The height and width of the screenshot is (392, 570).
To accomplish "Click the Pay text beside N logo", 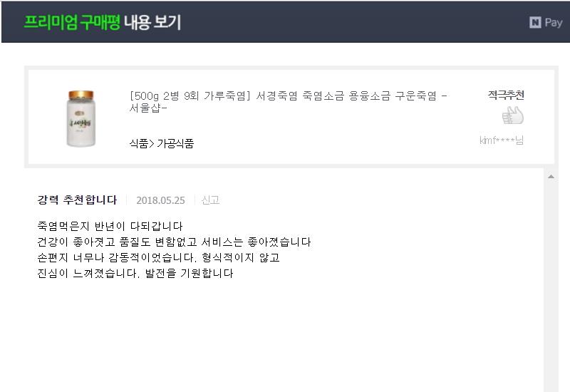I will [554, 23].
